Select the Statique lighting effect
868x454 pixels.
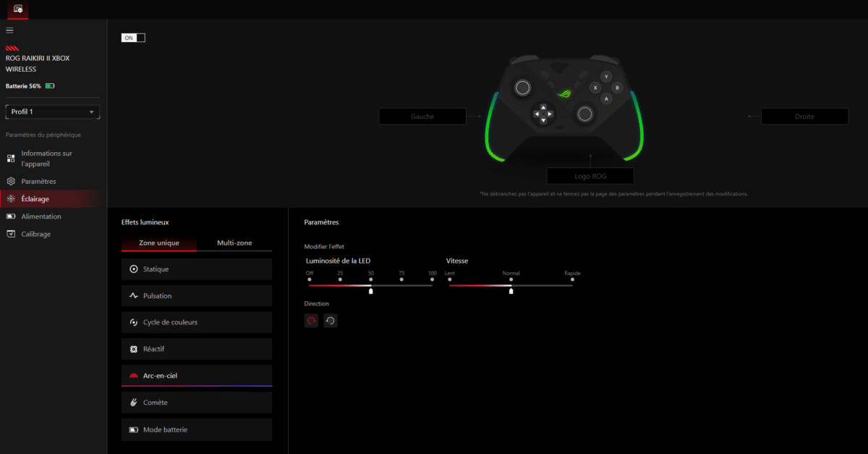196,269
